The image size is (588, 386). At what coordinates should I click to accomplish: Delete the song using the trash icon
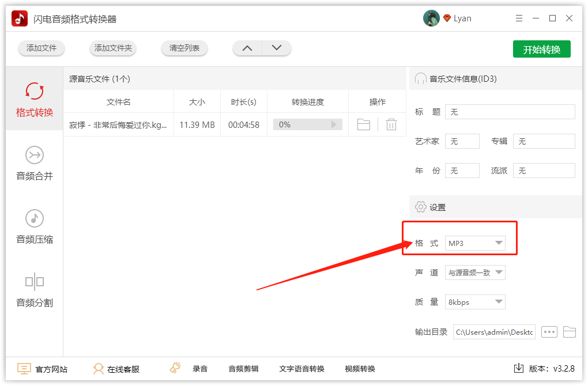[391, 124]
